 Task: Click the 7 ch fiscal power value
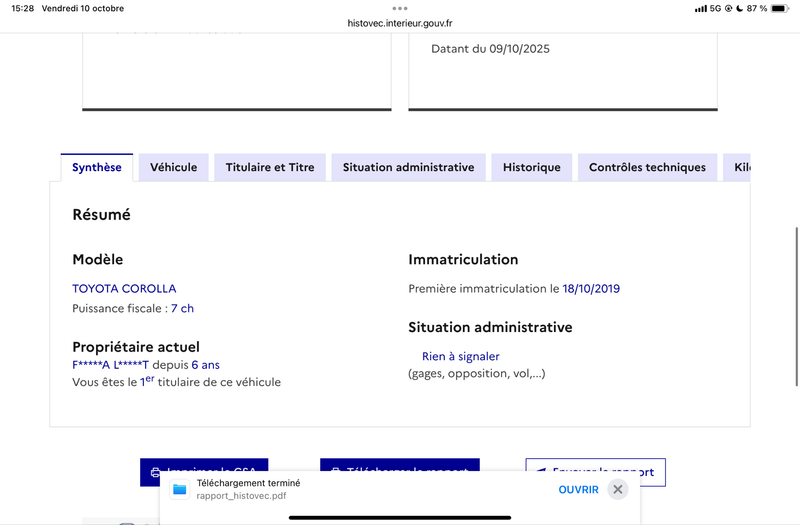point(182,308)
